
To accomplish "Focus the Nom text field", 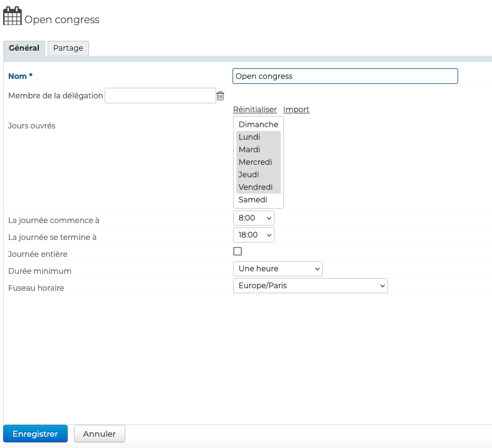I will point(345,76).
